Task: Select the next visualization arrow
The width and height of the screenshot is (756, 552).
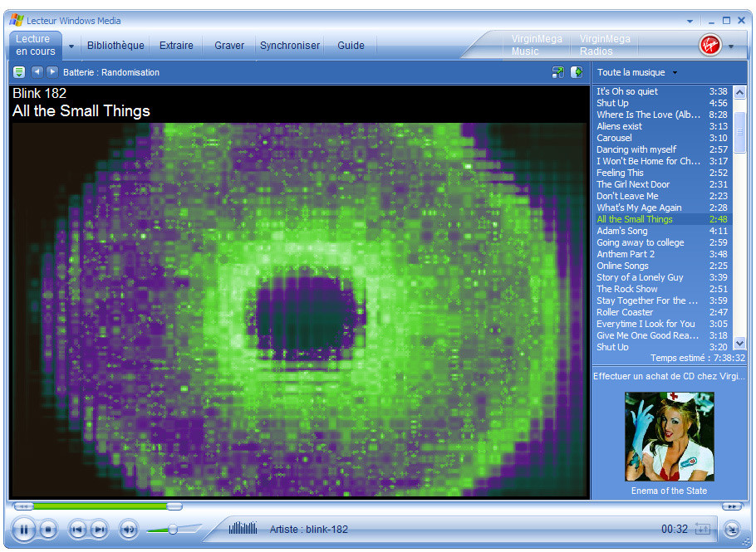Action: click(52, 72)
